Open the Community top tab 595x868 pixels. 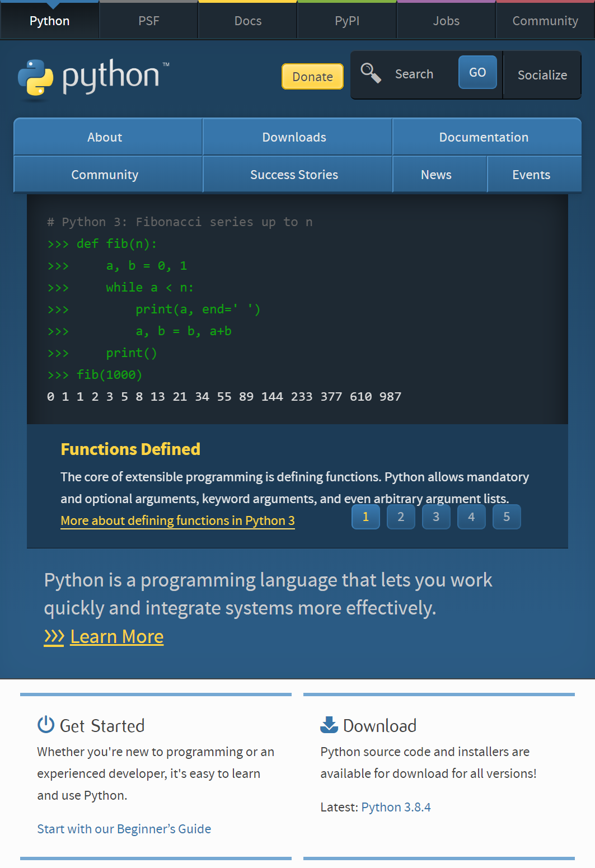tap(545, 21)
